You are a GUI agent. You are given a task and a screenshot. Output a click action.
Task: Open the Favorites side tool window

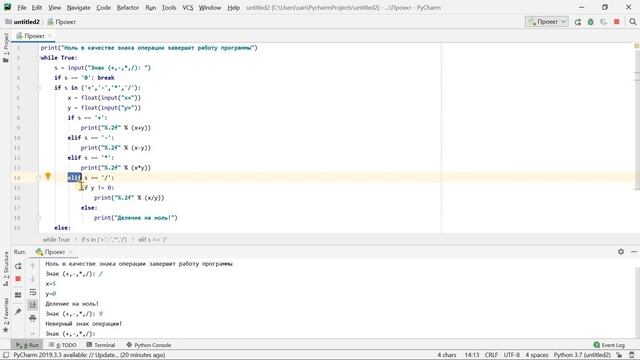point(6,315)
